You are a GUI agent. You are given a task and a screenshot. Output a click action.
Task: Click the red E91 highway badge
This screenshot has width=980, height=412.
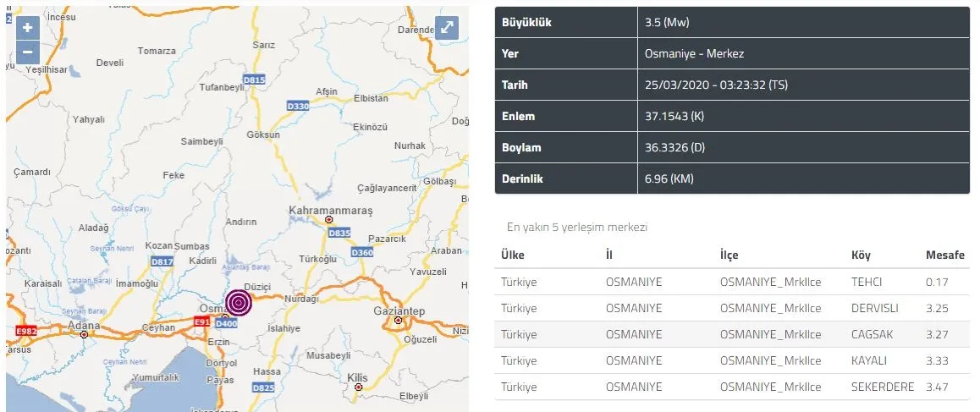[x=201, y=321]
